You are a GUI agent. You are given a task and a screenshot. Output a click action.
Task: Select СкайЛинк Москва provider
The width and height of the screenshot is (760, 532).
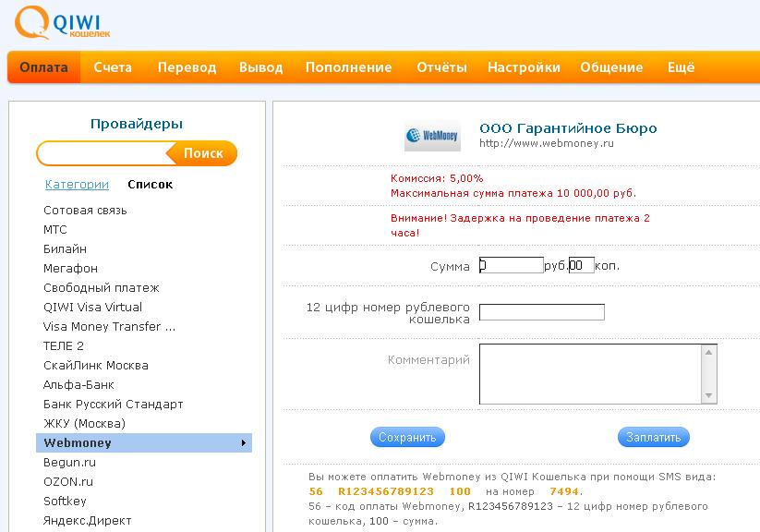(x=95, y=365)
